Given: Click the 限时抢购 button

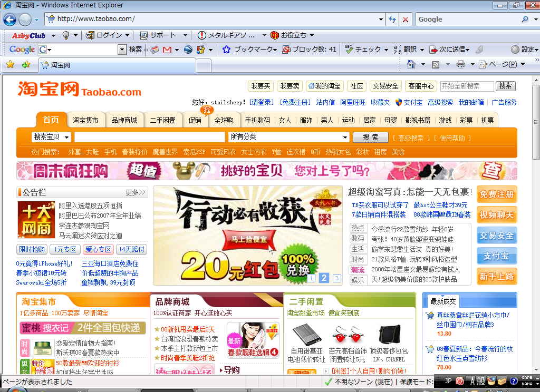Looking at the screenshot, I should (x=32, y=249).
